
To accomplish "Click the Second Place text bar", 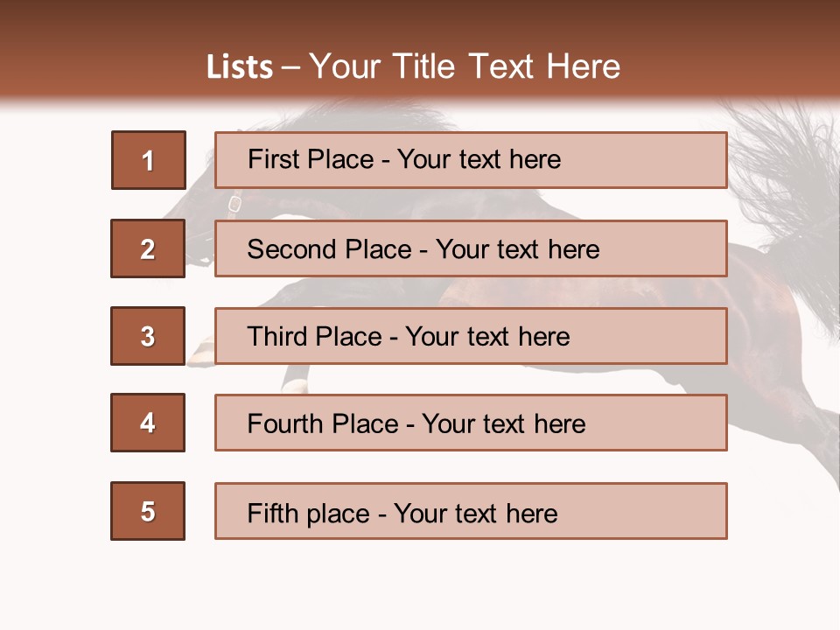I will tap(471, 248).
